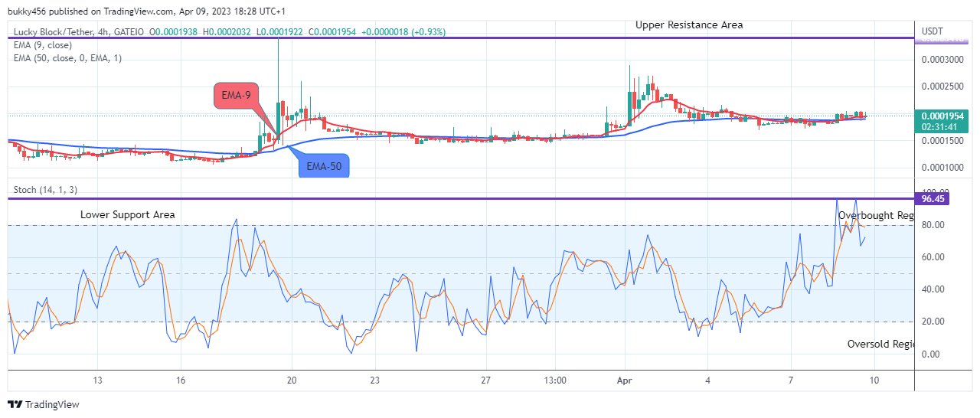The image size is (980, 418).
Task: Select the red EMA-9 callout label
Action: click(x=237, y=96)
